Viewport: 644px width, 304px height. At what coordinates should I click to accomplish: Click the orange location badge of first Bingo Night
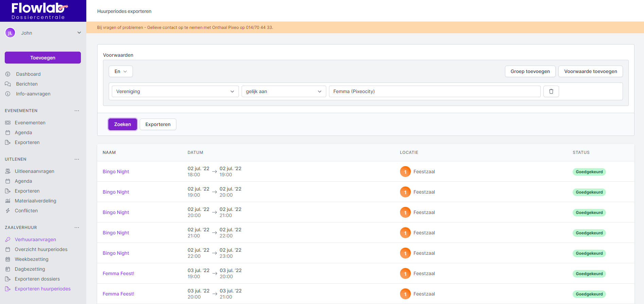[405, 172]
